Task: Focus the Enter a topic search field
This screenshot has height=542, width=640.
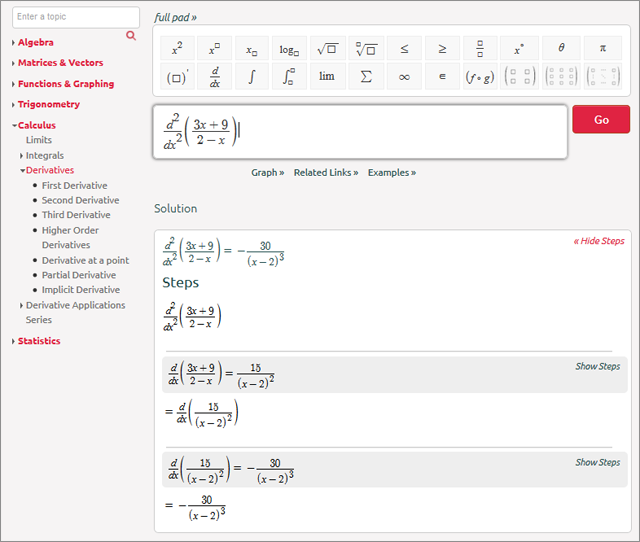Action: [76, 17]
